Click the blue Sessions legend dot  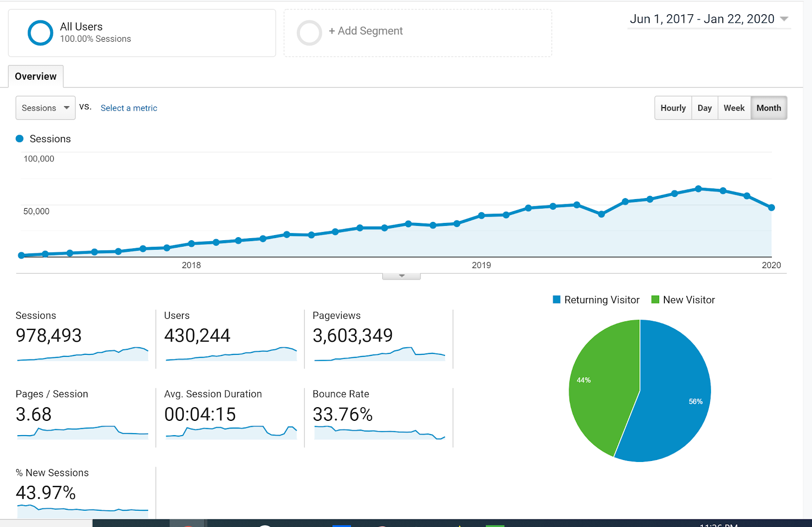point(20,138)
